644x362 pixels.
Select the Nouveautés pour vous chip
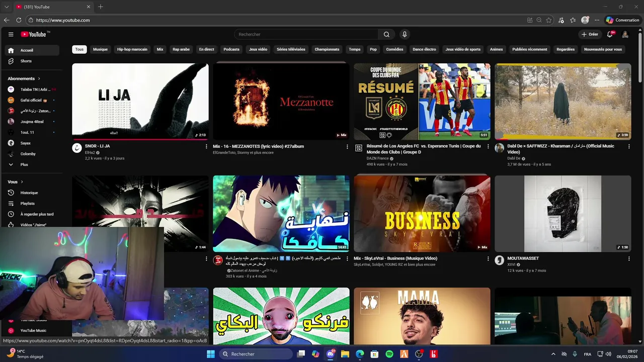click(603, 49)
